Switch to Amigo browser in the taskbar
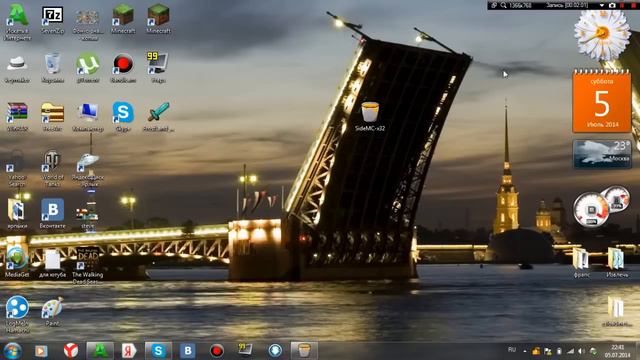 point(100,351)
